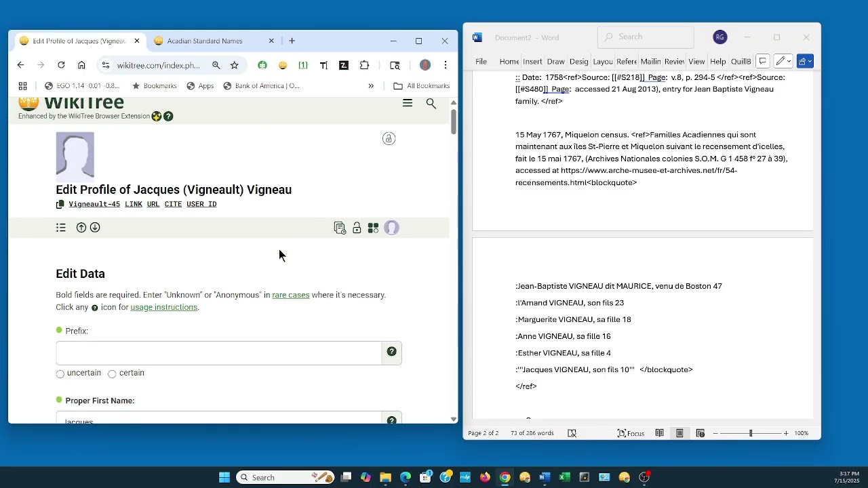The image size is (868, 488).
Task: Open Word editing mode pencil dropdown
Action: click(784, 61)
